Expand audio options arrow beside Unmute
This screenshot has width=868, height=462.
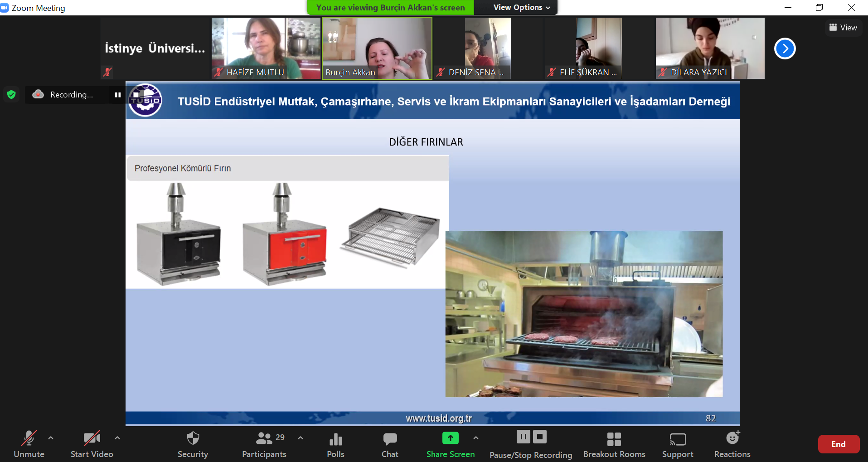[x=51, y=438]
